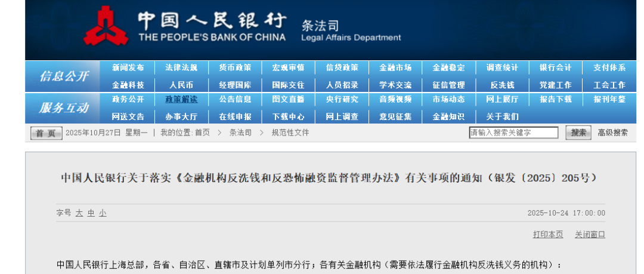
Task: Open the 音频视频 menu item
Action: pyautogui.click(x=395, y=99)
